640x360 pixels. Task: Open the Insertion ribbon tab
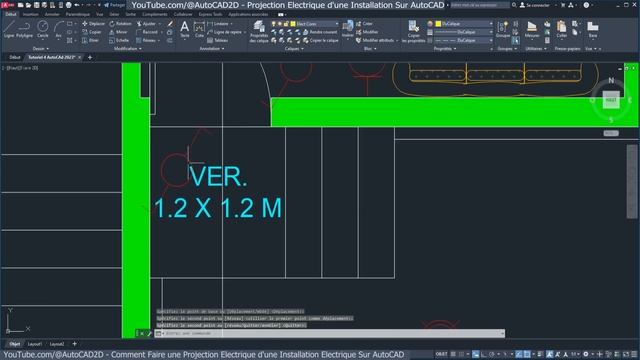31,14
